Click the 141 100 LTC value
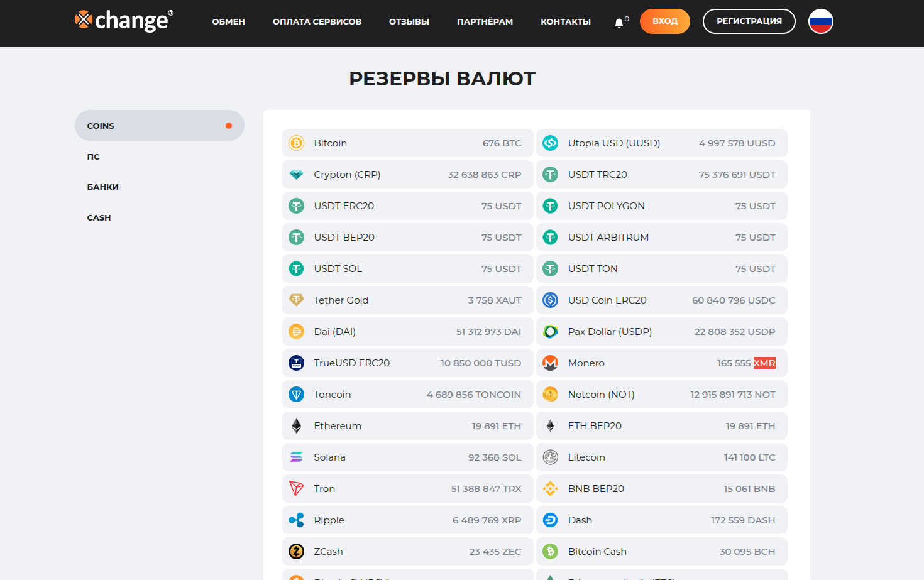The height and width of the screenshot is (580, 924). tap(750, 457)
